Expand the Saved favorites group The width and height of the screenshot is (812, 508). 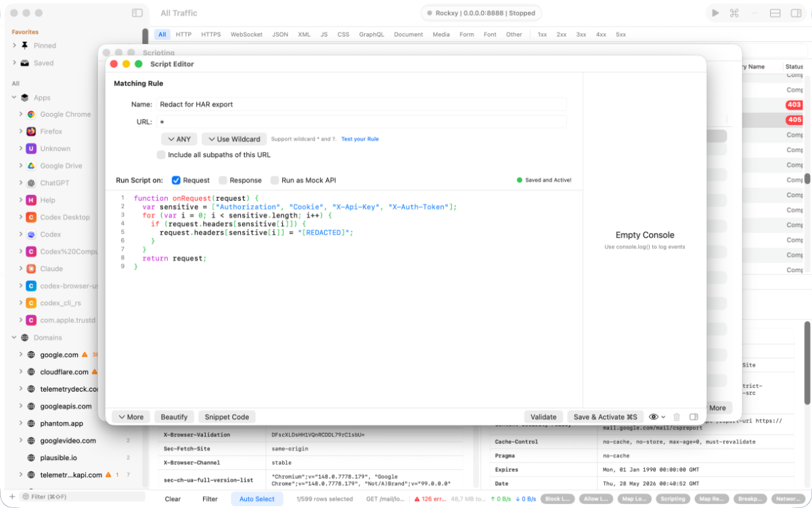tap(14, 63)
